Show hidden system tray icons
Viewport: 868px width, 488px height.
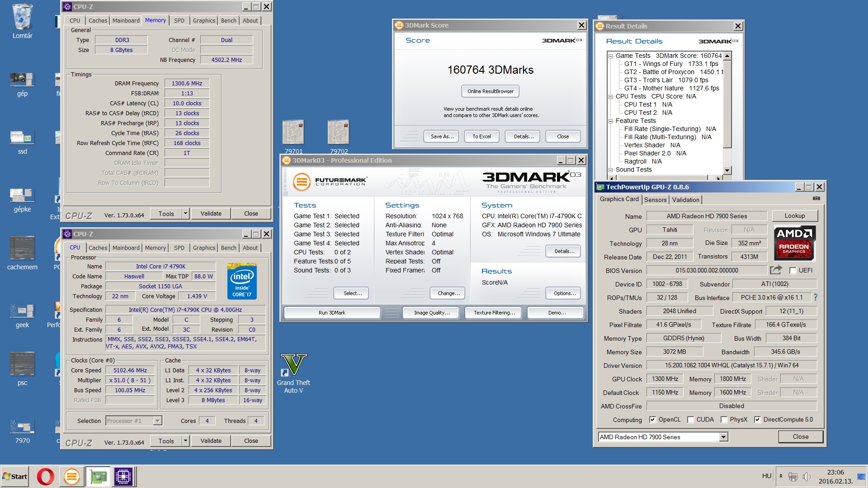click(x=781, y=476)
